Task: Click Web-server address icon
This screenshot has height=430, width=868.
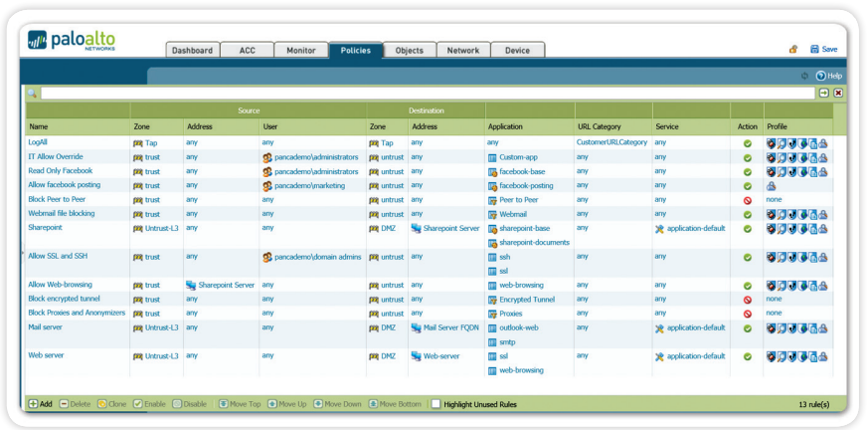Action: click(416, 356)
